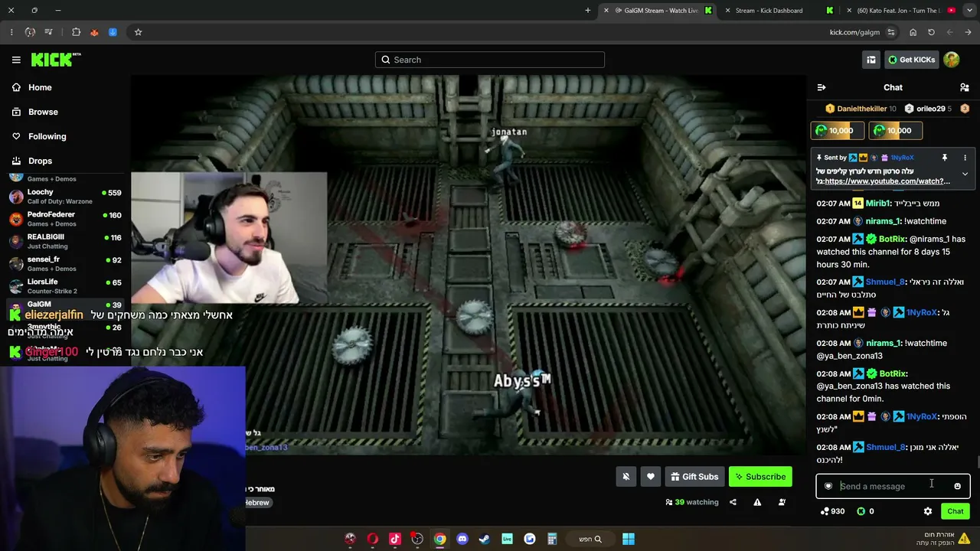Open Loochy's channel in sidebar
The width and height of the screenshot is (980, 551).
point(65,196)
